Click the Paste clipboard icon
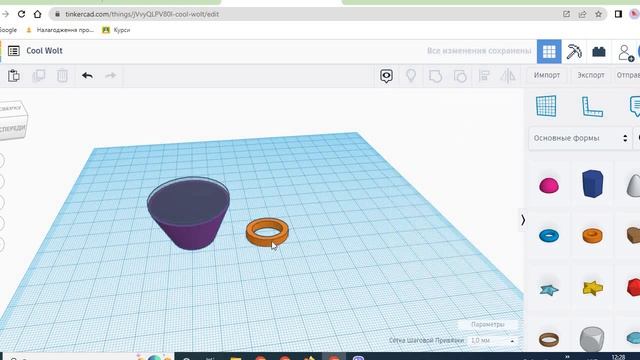The height and width of the screenshot is (360, 640). tap(13, 76)
